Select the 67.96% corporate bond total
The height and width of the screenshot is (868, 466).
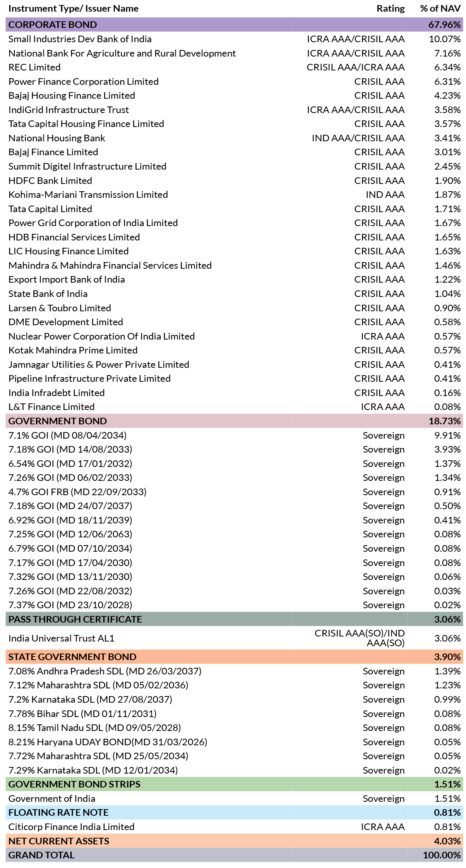[x=444, y=25]
